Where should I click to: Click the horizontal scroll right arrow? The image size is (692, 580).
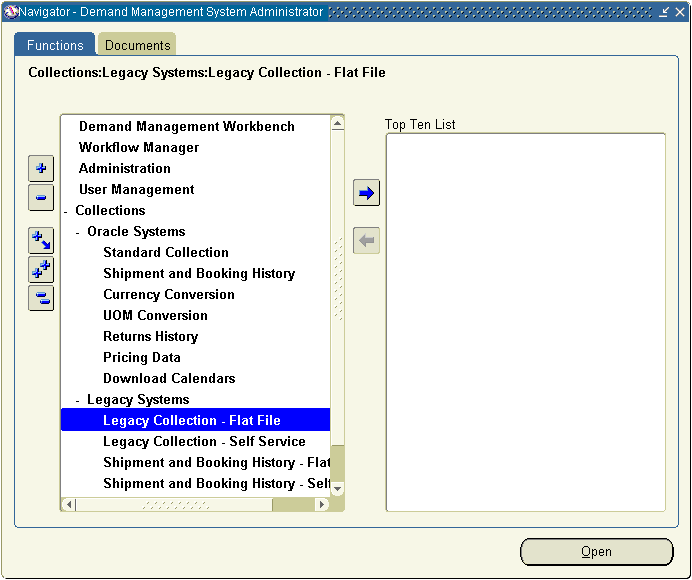322,504
